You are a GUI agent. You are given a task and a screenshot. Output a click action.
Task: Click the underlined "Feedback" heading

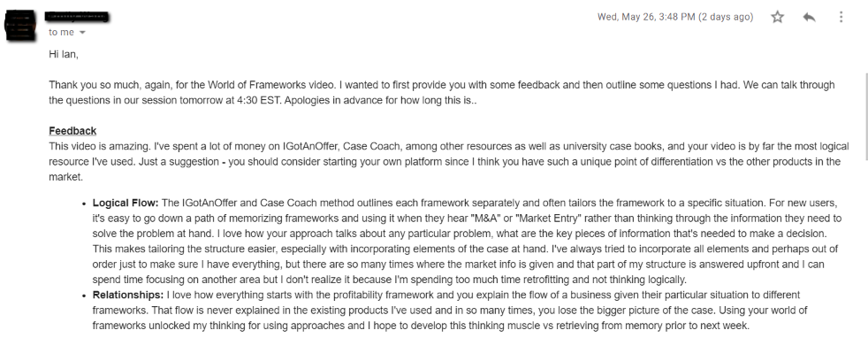click(72, 131)
